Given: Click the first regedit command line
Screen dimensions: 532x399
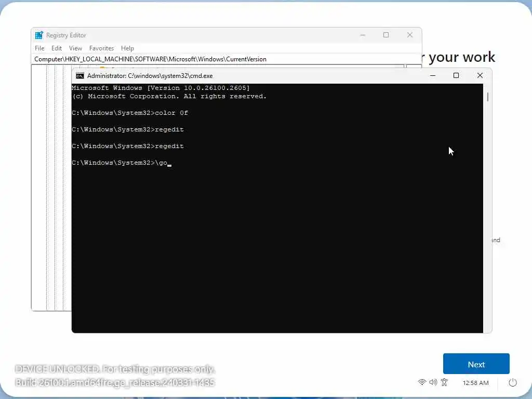Looking at the screenshot, I should click(128, 129).
